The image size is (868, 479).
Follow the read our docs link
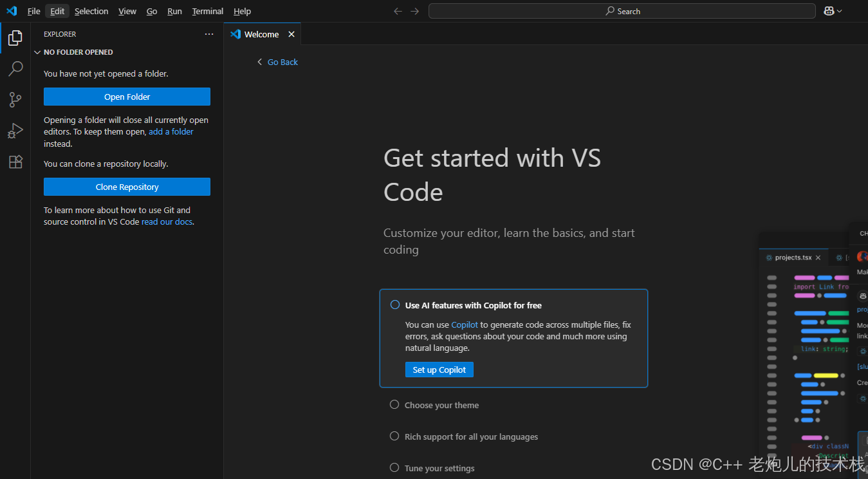(167, 221)
